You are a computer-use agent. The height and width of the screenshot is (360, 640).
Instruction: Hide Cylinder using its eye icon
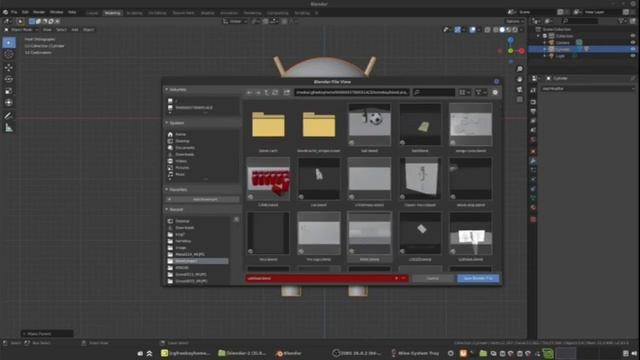click(633, 49)
